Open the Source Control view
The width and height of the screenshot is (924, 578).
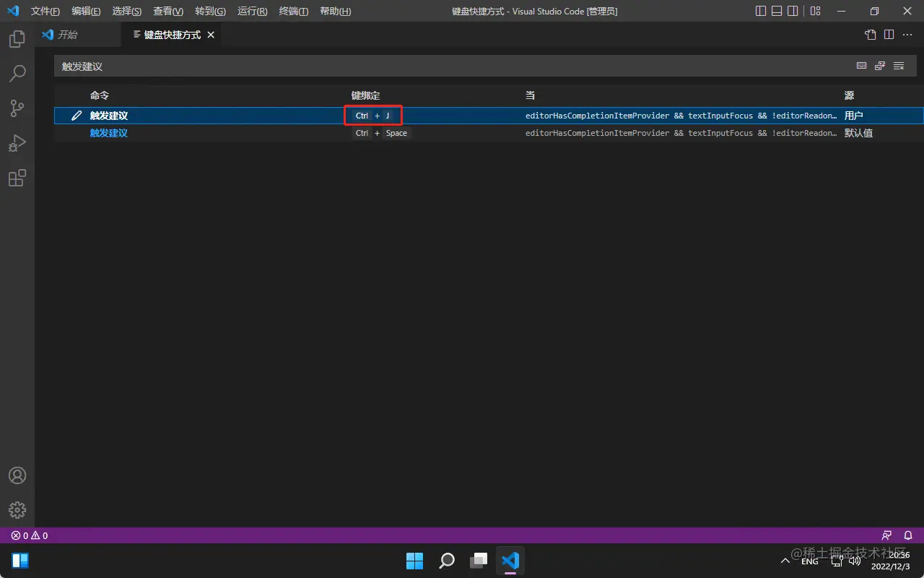click(x=17, y=108)
